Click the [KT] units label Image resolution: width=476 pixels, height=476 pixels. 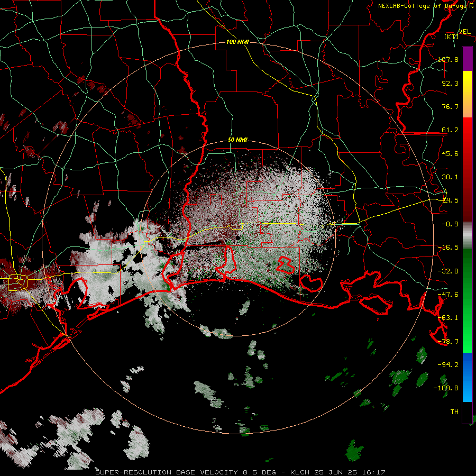(x=451, y=36)
